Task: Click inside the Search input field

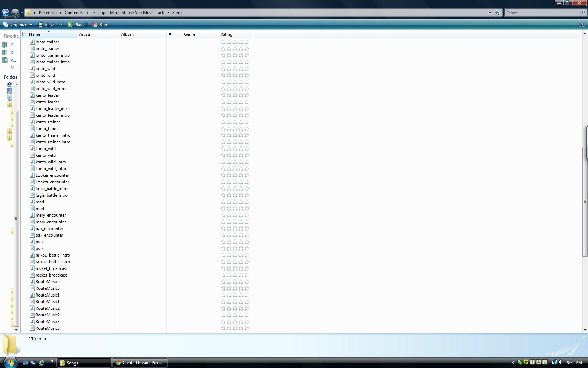Action: tap(542, 13)
